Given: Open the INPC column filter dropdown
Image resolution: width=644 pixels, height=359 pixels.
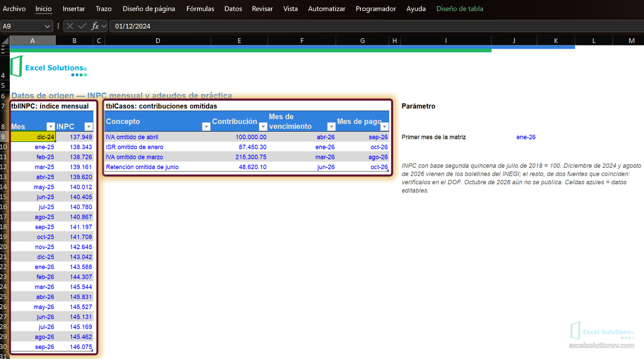Looking at the screenshot, I should (x=89, y=126).
